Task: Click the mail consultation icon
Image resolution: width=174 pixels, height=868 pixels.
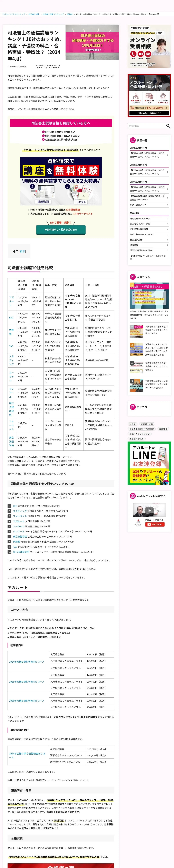Action: pyautogui.click(x=148, y=54)
